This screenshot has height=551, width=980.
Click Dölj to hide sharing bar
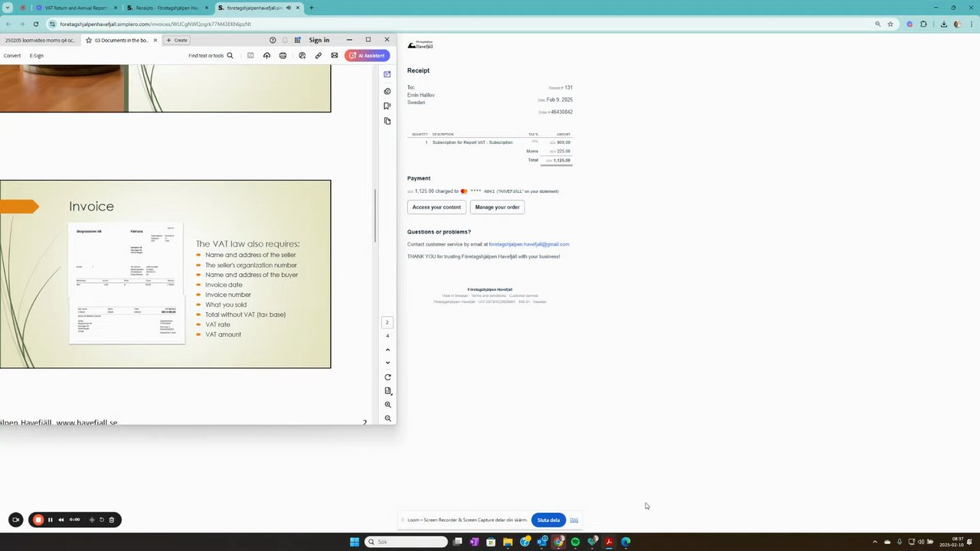coord(574,520)
